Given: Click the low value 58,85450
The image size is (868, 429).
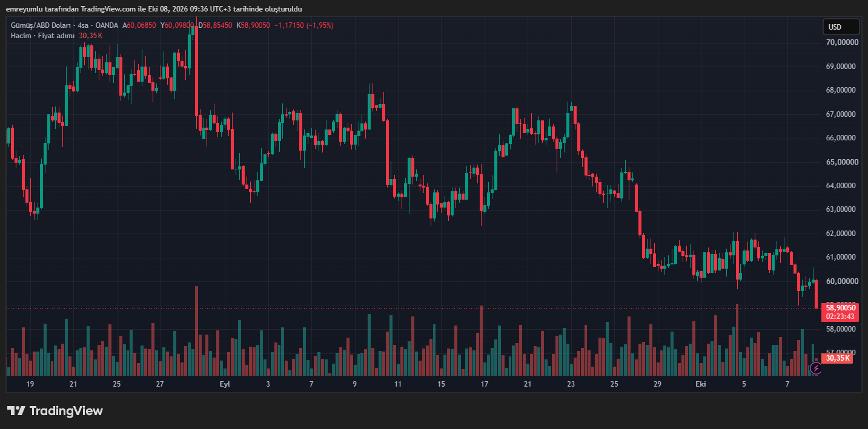Looking at the screenshot, I should (217, 25).
